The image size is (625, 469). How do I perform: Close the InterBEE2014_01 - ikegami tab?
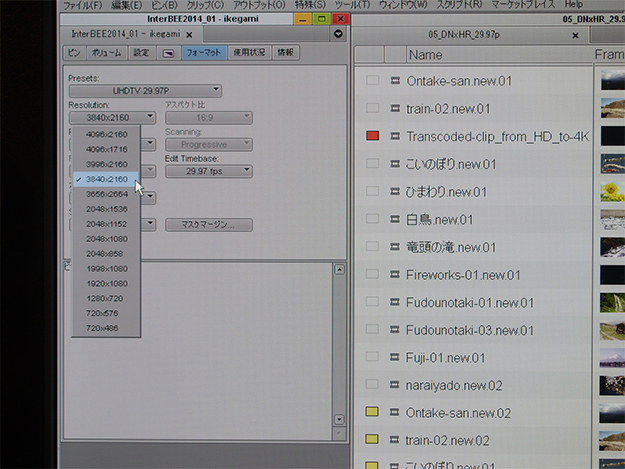point(189,35)
